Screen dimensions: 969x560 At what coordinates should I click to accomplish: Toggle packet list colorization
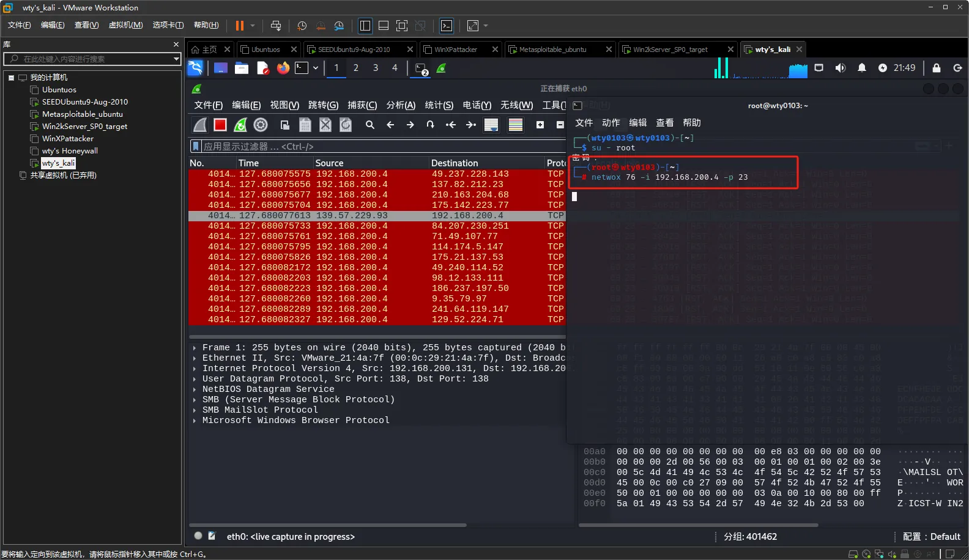[x=516, y=125]
